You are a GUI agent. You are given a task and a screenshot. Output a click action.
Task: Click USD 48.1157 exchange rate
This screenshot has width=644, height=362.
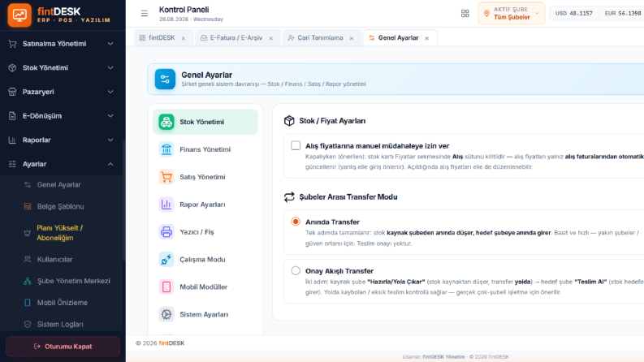point(574,14)
